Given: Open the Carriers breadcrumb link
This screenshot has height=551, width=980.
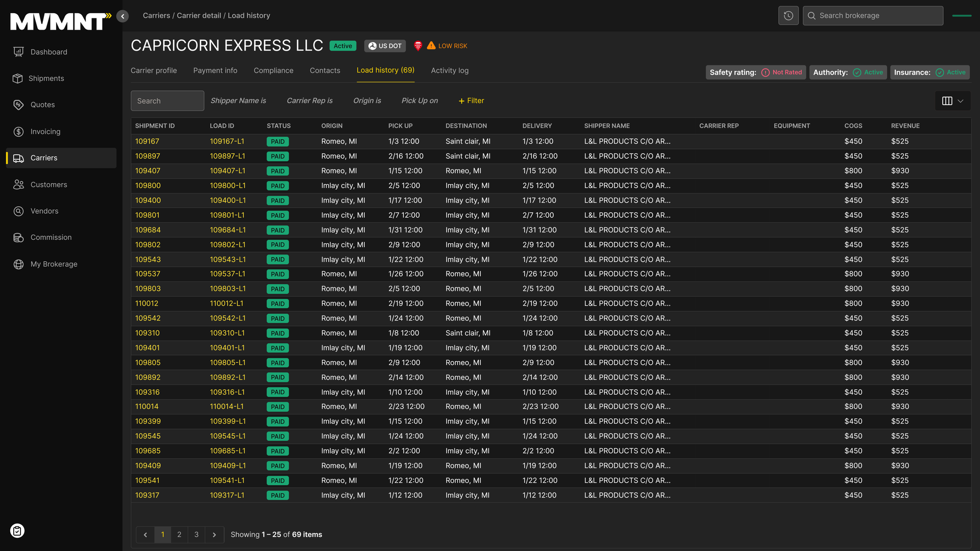Looking at the screenshot, I should click(156, 15).
